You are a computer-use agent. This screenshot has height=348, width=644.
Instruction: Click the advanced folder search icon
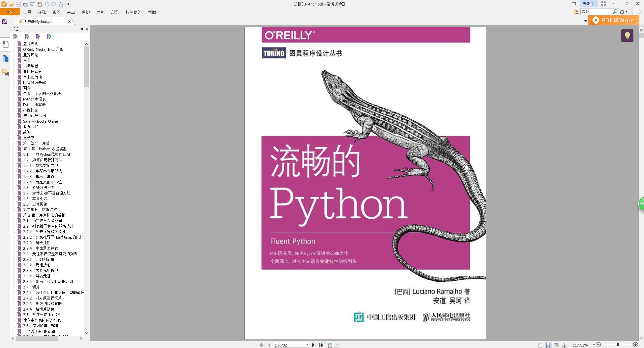click(576, 12)
